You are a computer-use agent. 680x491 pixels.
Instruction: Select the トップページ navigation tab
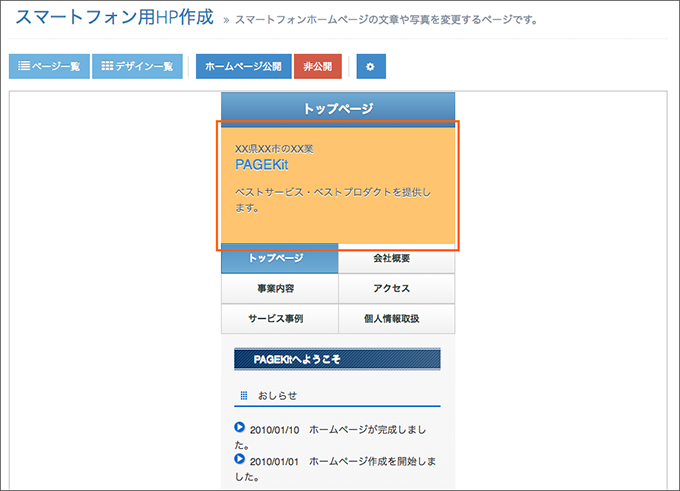pyautogui.click(x=280, y=259)
